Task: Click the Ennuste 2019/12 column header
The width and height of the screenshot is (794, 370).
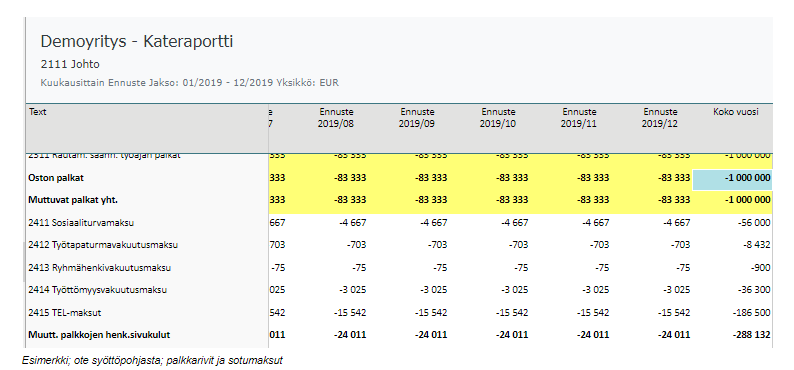Action: (x=660, y=118)
